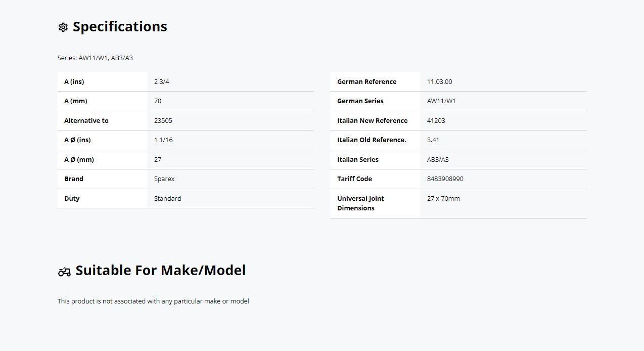Viewport: 644px width, 351px height.
Task: Click the German Reference value 11.03.00
Action: click(x=439, y=81)
